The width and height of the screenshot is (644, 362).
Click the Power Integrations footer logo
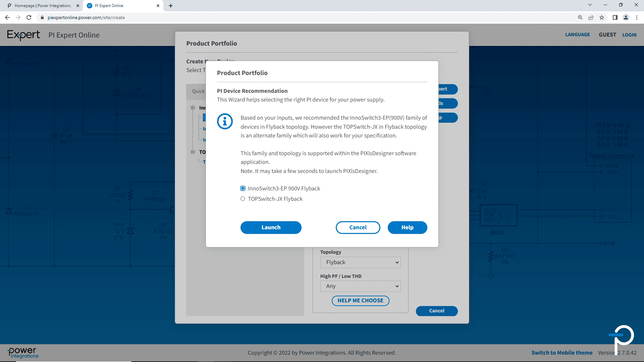click(23, 353)
